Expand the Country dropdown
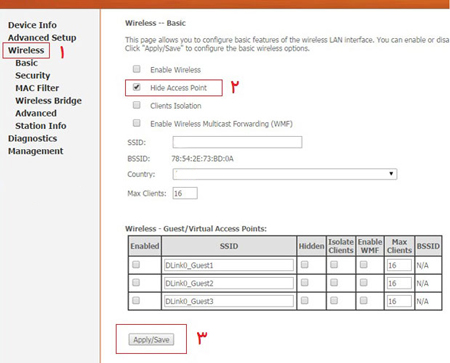 tap(285, 174)
